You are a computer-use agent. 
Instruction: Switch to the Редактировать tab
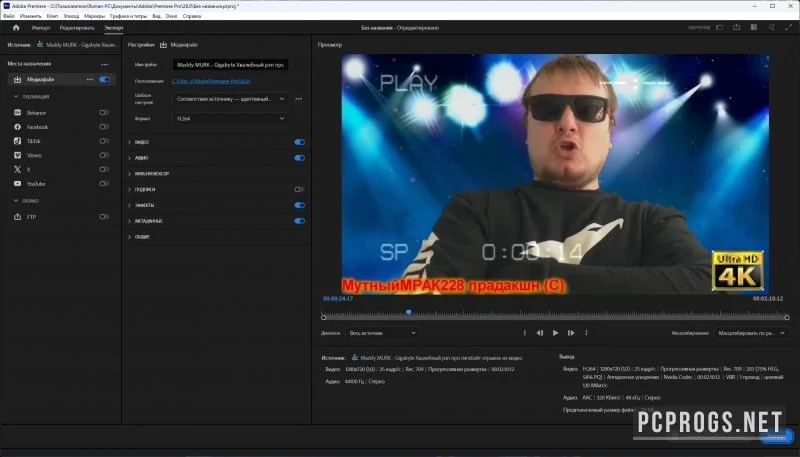pos(77,28)
